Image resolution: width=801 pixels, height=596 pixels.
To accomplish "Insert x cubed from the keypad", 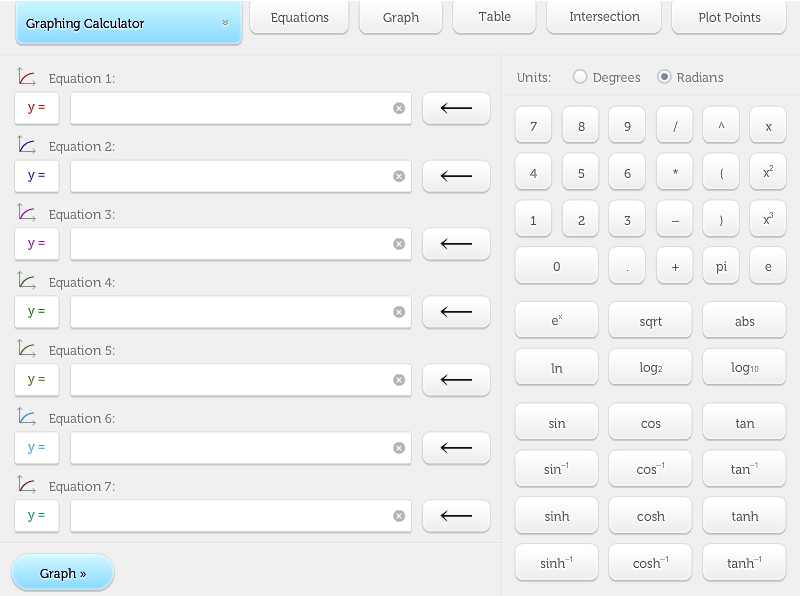I will [767, 220].
